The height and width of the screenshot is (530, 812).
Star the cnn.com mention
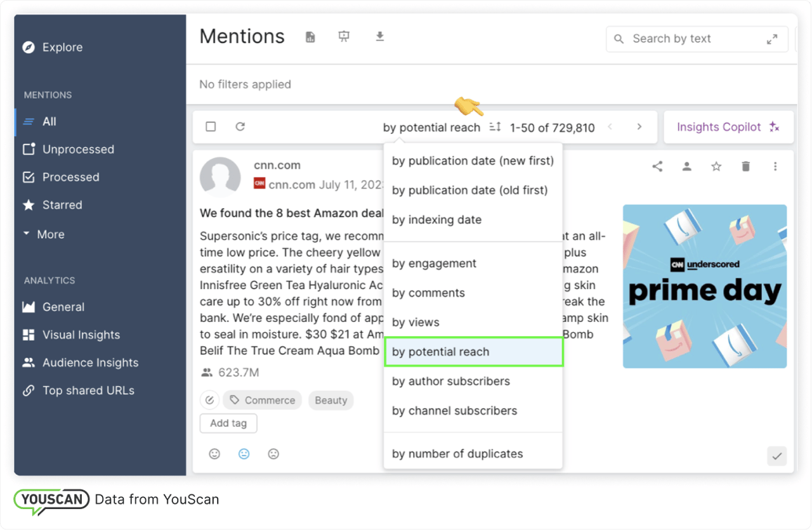pos(716,166)
